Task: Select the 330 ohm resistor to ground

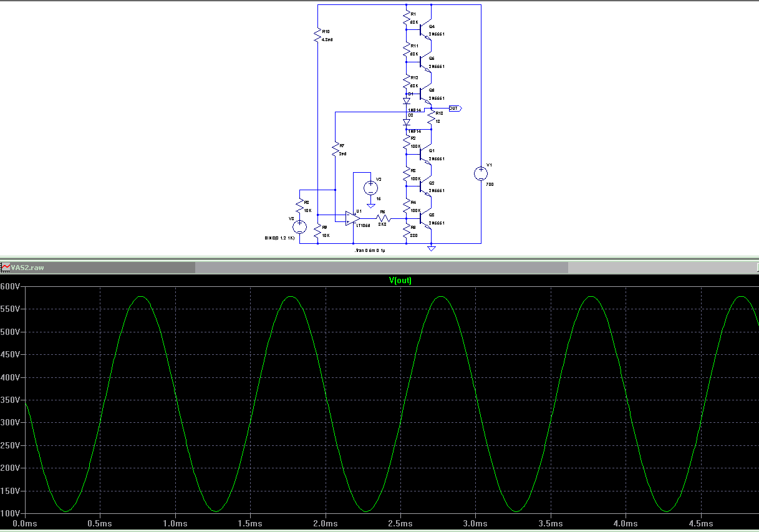Action: click(x=407, y=231)
